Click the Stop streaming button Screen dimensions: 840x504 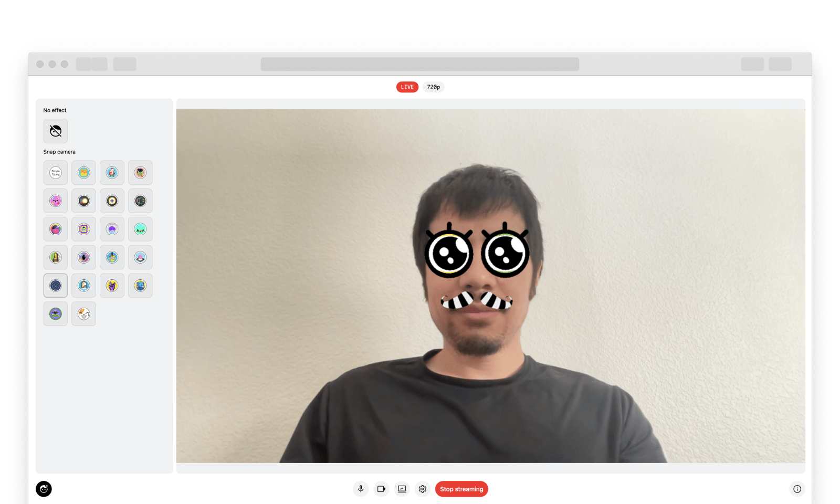point(461,489)
